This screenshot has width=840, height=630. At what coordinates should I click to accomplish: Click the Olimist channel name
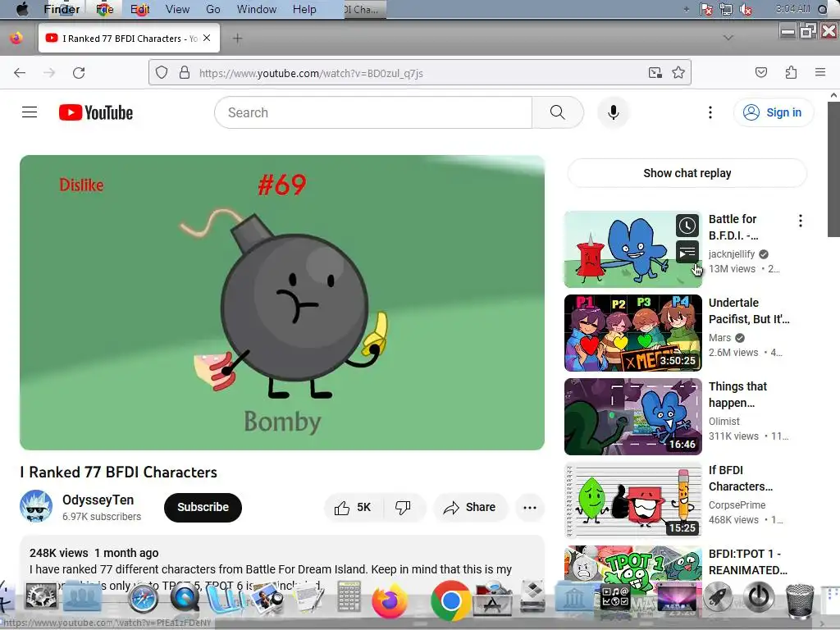point(724,421)
